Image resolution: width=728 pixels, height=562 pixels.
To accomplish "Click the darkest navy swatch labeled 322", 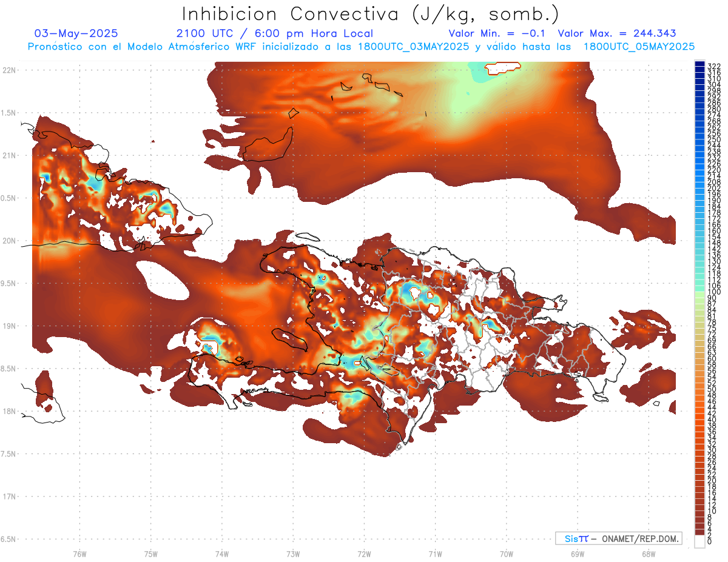I will click(x=699, y=65).
